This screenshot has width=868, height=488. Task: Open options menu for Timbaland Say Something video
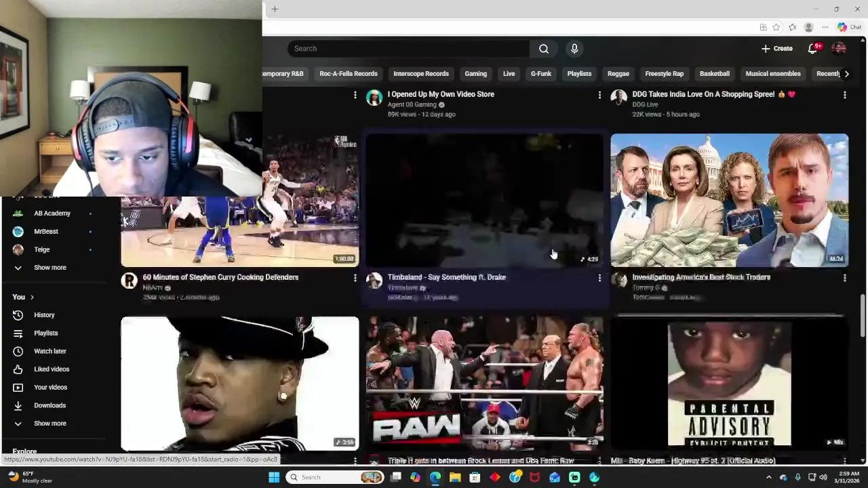pyautogui.click(x=599, y=278)
